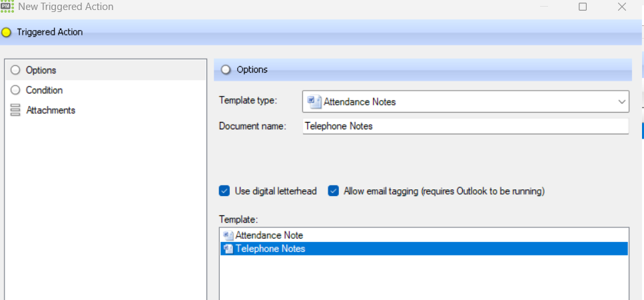
Task: Click the Attendance Note template file icon
Action: coord(228,235)
